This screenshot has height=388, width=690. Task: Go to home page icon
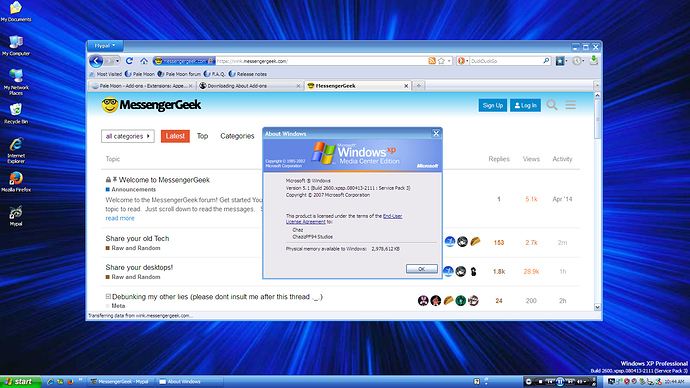[x=144, y=61]
